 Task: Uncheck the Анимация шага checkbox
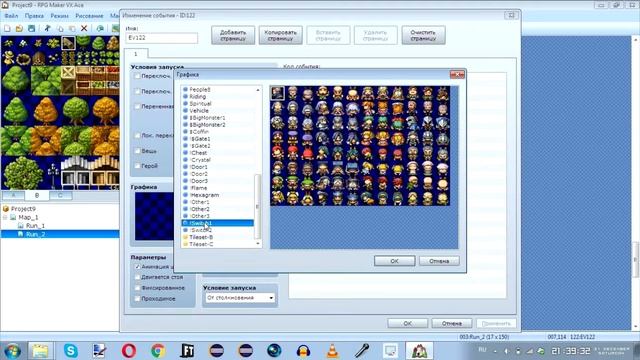coord(137,267)
